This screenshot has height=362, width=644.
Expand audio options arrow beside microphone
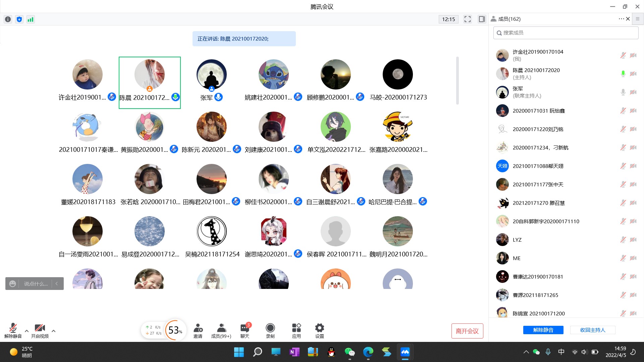click(x=27, y=331)
